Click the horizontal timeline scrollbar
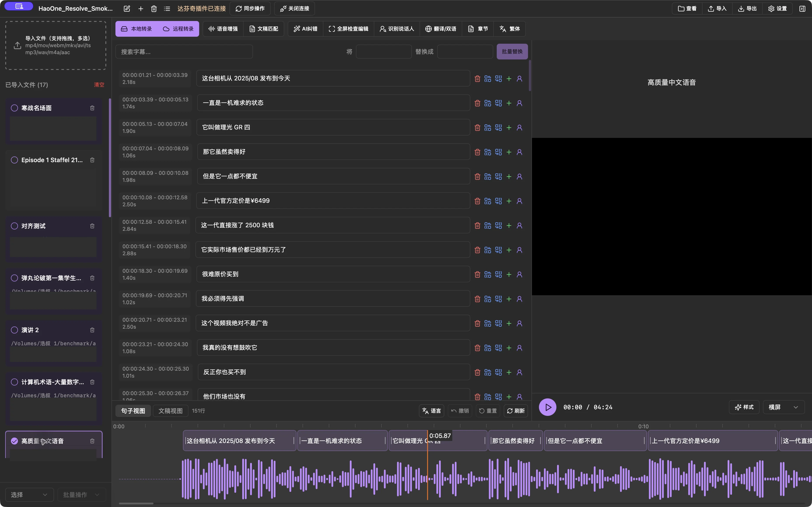Screen dimensions: 812x507 point(136,503)
